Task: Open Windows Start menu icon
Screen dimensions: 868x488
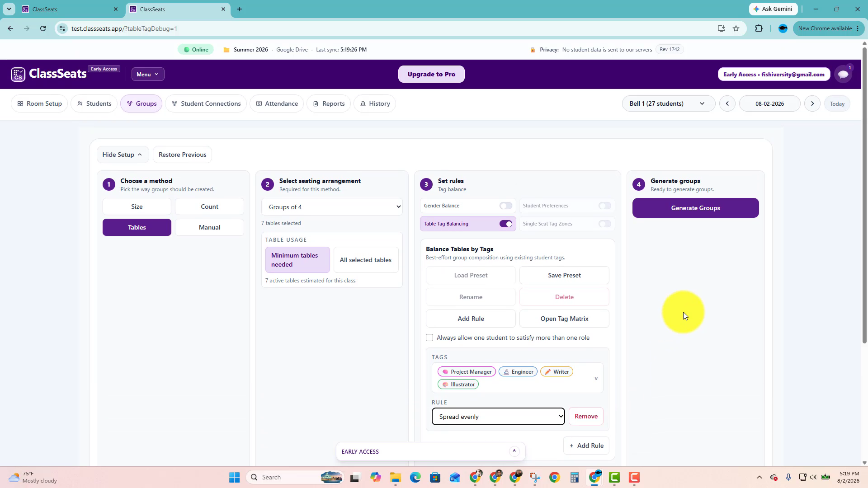Action: (x=234, y=477)
